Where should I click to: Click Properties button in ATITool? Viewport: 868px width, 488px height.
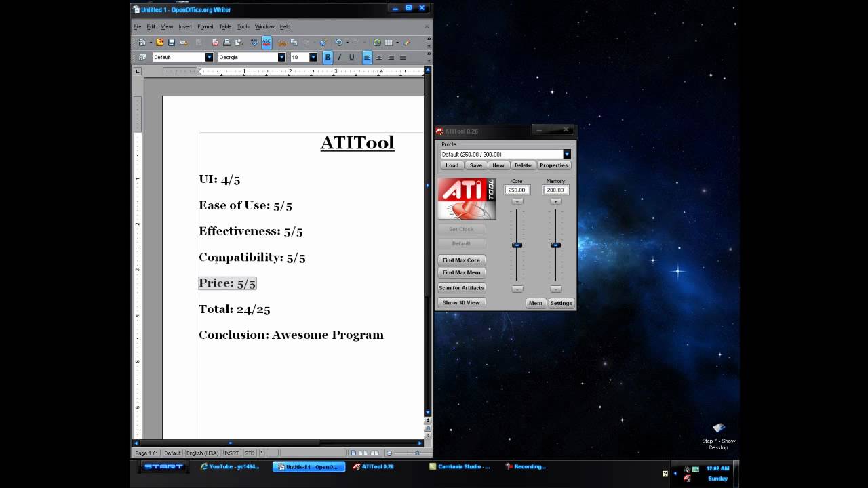click(x=554, y=165)
